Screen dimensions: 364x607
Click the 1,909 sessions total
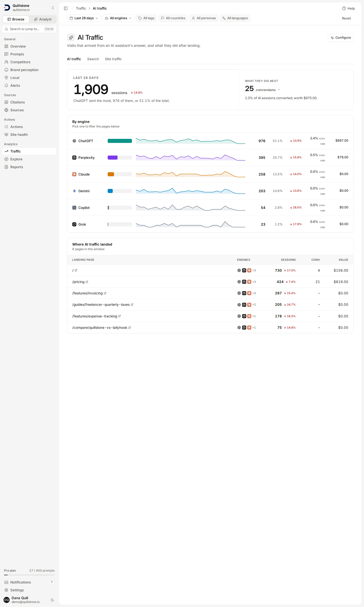coord(91,89)
